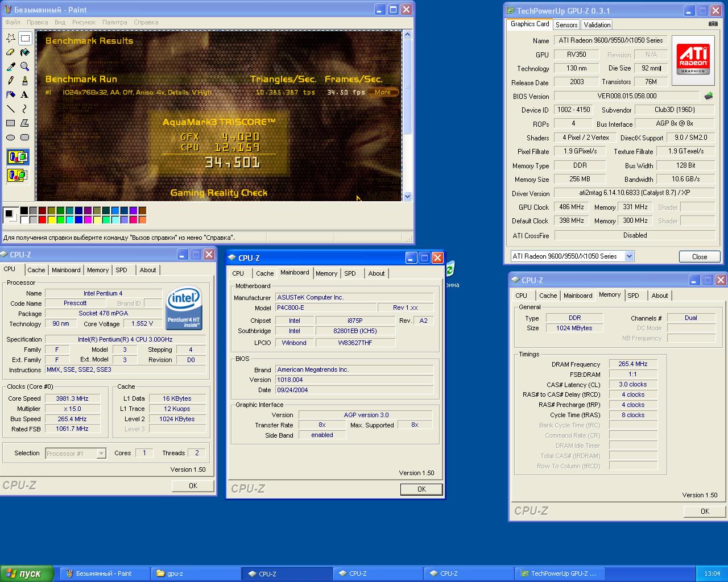
Task: Enable opaque selection mode in Paint toolbox
Action: point(18,157)
